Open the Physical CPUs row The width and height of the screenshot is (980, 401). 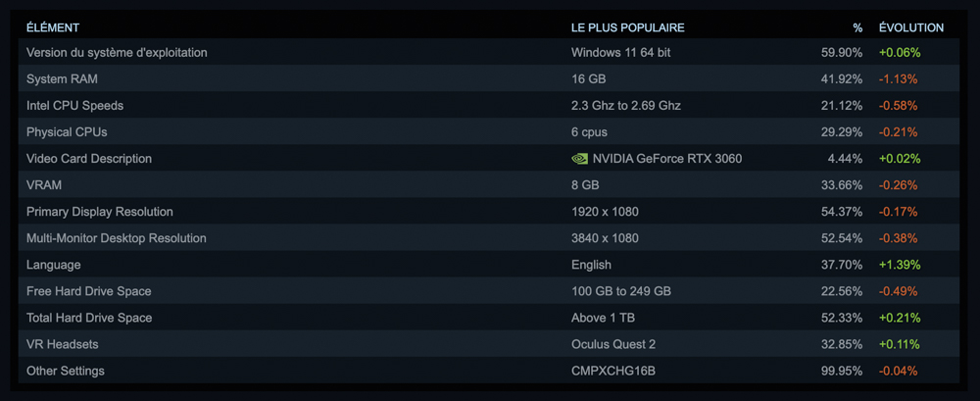coord(489,132)
